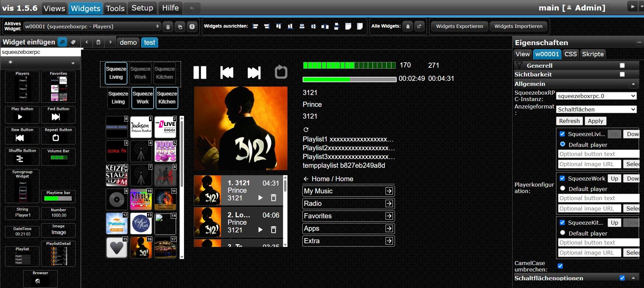Seek within the playtime progress bar
644x288 pixels.
(x=349, y=79)
